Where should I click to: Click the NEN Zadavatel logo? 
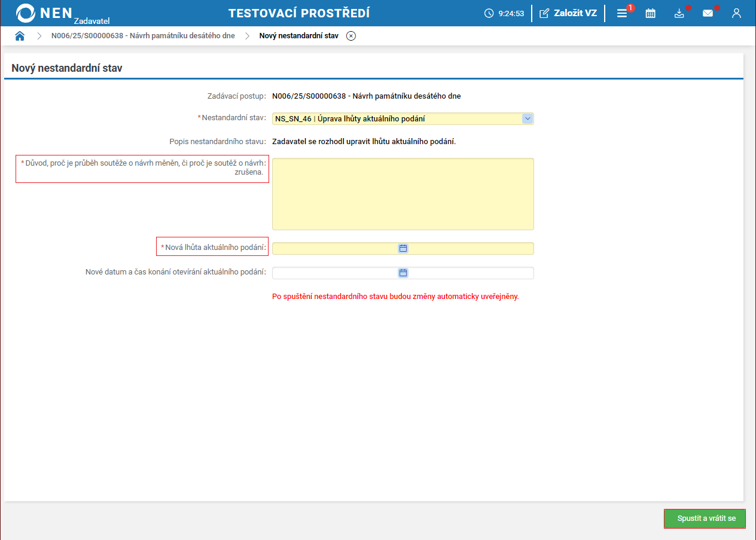(62, 13)
